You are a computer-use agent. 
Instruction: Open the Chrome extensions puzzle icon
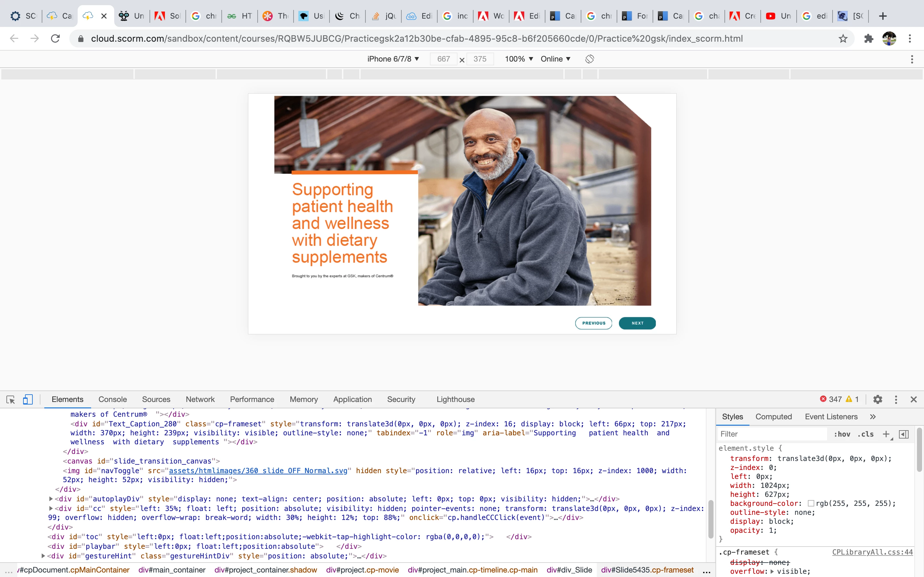[868, 38]
